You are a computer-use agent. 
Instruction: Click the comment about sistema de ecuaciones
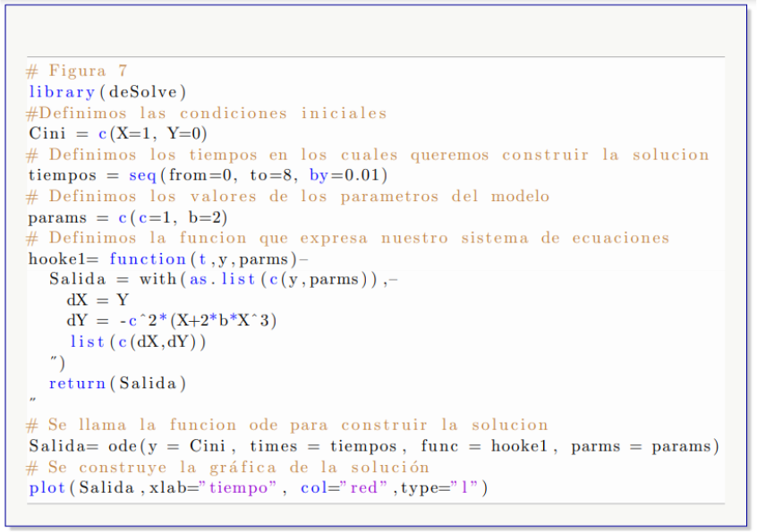[x=347, y=238]
